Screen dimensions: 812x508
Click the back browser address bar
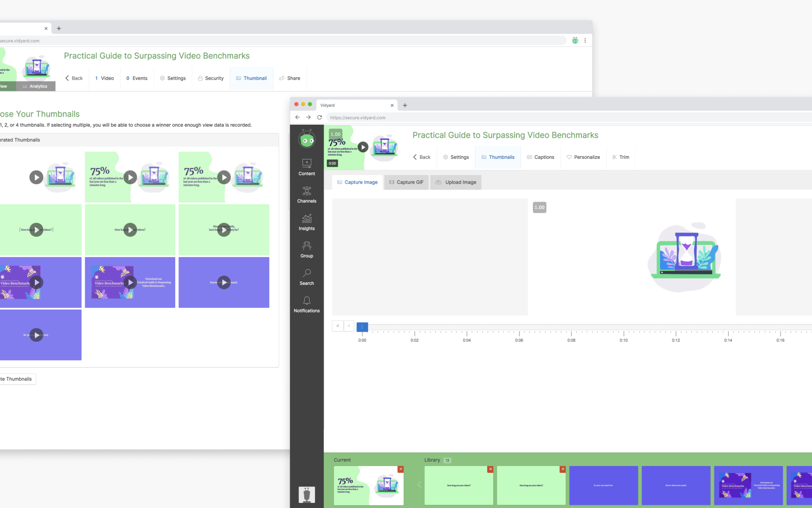[283, 40]
